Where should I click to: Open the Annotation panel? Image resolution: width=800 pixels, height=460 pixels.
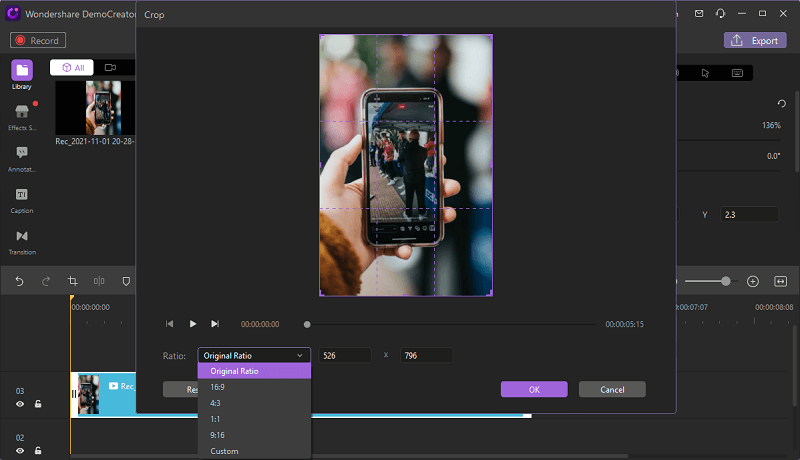click(x=22, y=158)
